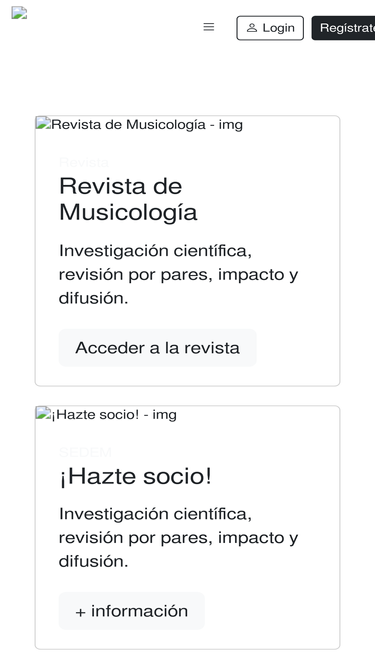
Task: Select the Regístrate button
Action: tap(344, 28)
